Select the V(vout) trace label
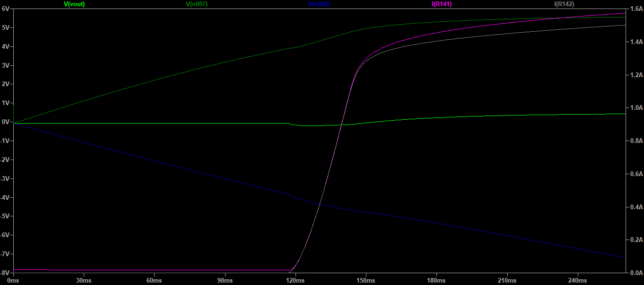This screenshot has width=644, height=285. [74, 4]
